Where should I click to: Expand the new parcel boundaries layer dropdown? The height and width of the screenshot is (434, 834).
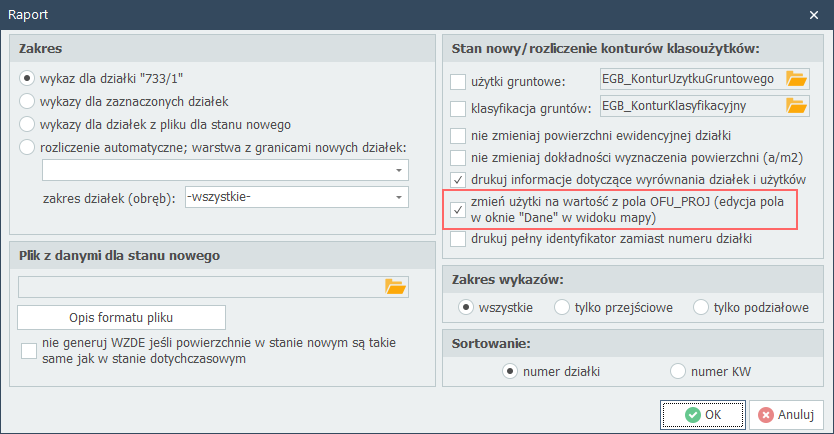[x=400, y=171]
